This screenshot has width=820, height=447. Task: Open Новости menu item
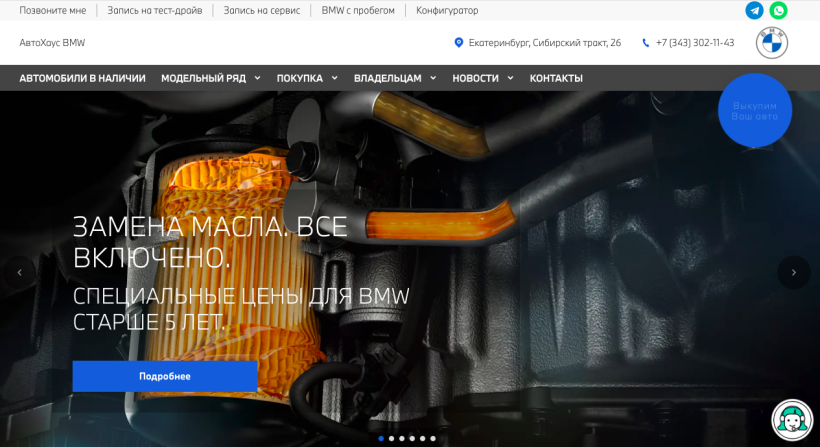[475, 78]
